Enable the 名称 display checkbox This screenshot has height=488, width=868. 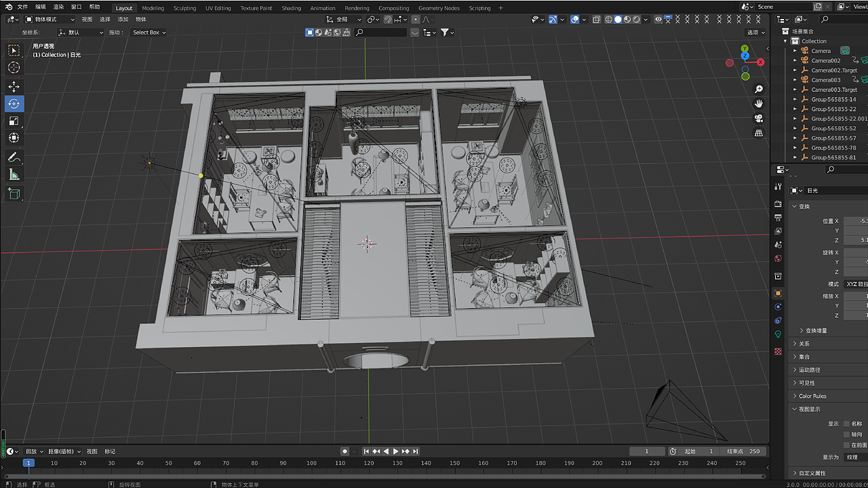pos(846,424)
